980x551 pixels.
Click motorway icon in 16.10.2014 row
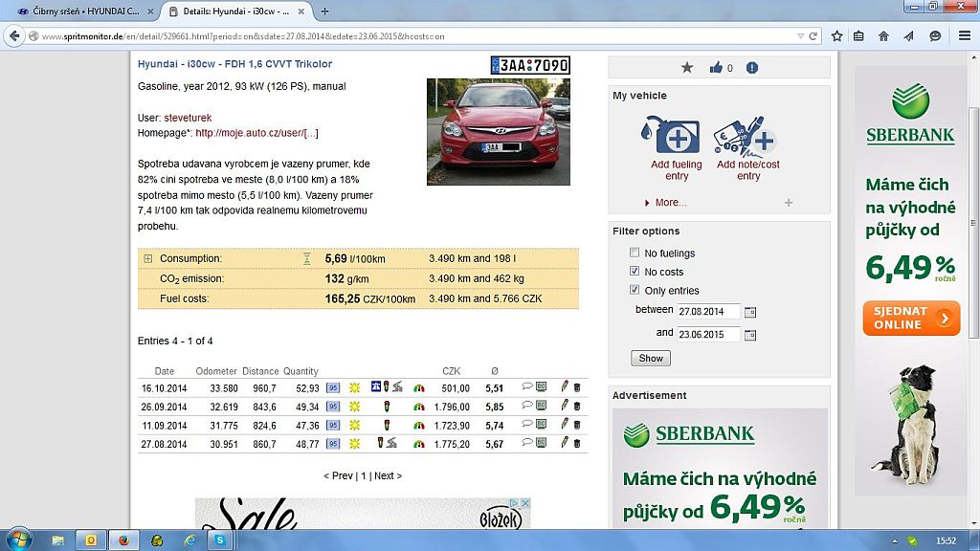375,386
